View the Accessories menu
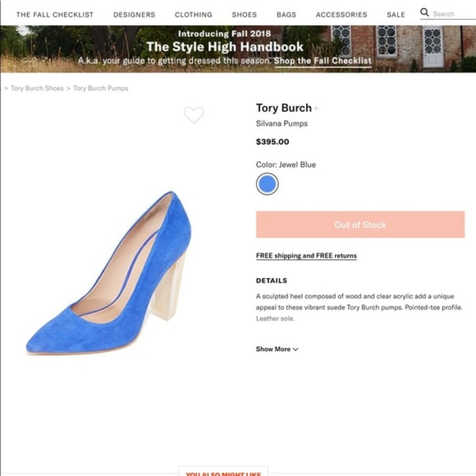This screenshot has height=476, width=476. [x=341, y=15]
